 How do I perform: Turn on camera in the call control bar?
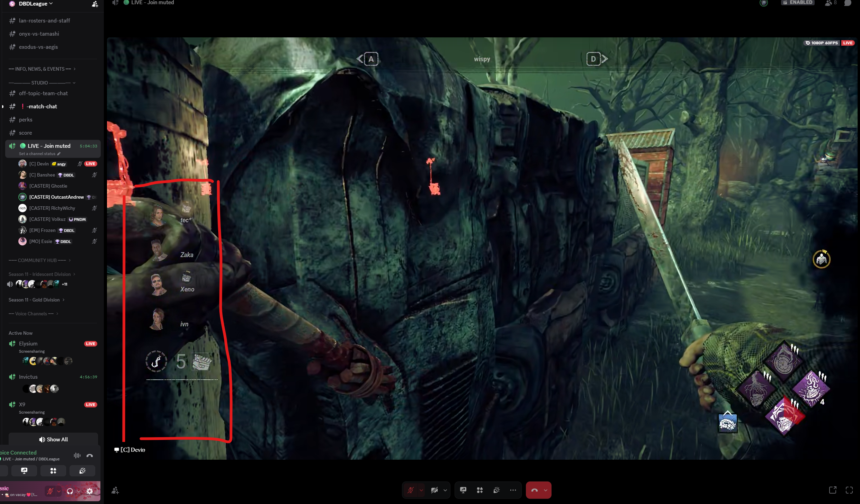(x=435, y=490)
